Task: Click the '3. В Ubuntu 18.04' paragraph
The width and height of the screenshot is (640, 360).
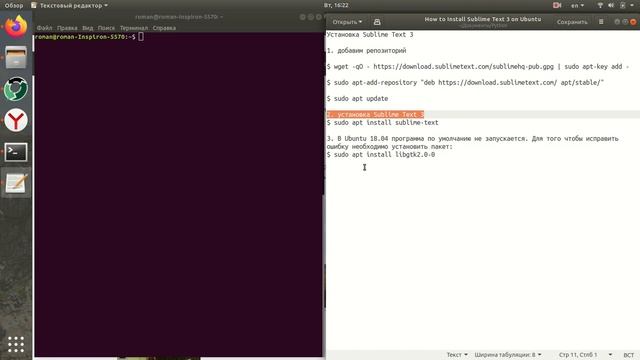Action: (473, 142)
